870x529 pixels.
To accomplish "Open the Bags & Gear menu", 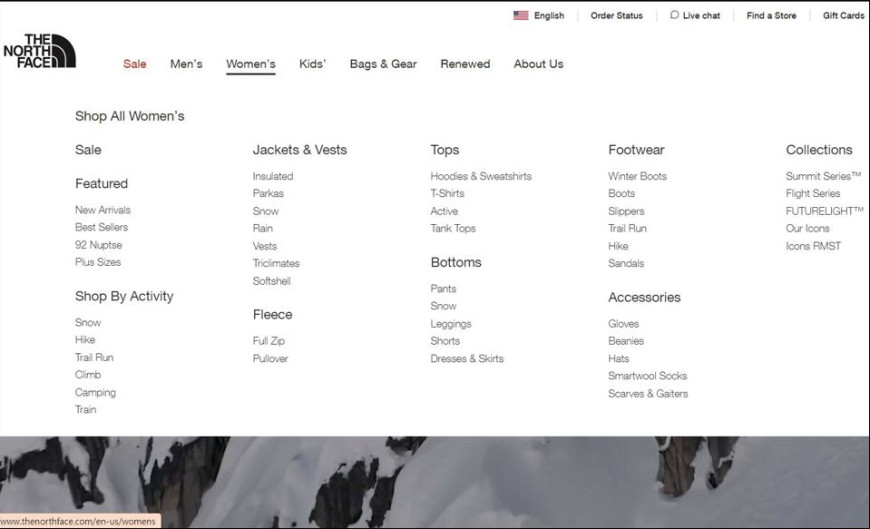I will tap(383, 64).
